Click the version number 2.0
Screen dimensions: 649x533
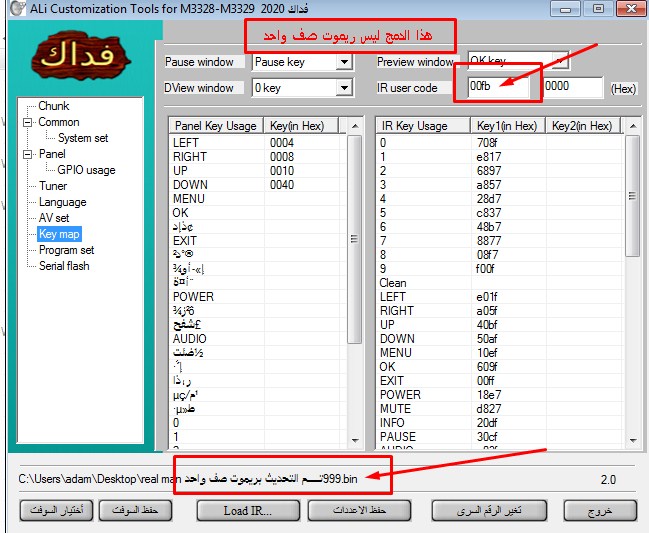[608, 480]
